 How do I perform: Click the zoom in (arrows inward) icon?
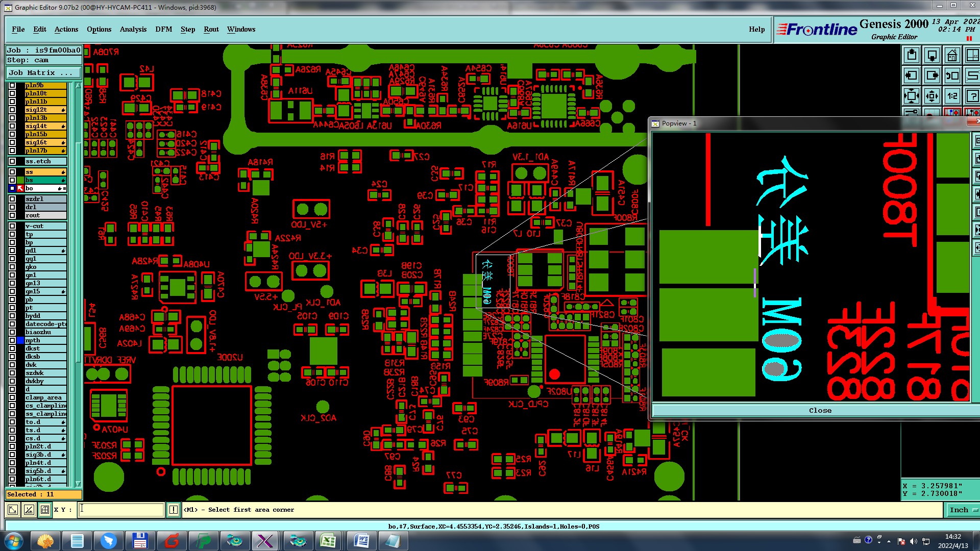coord(912,96)
